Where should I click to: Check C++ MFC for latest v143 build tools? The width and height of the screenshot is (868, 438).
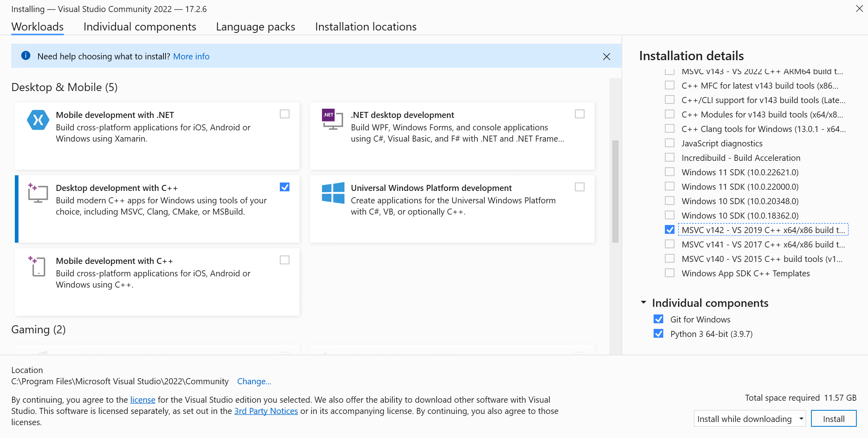[670, 85]
